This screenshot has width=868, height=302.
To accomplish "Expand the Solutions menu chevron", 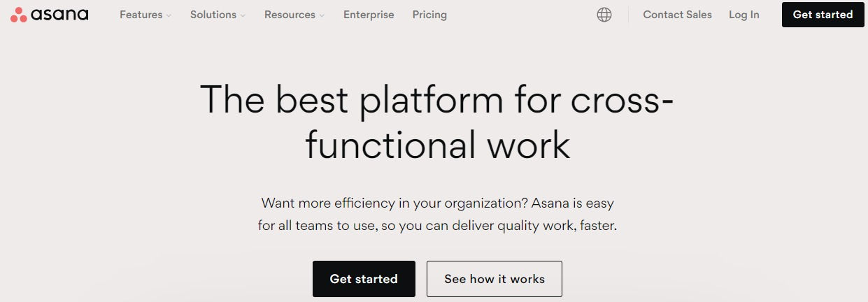I will click(243, 15).
